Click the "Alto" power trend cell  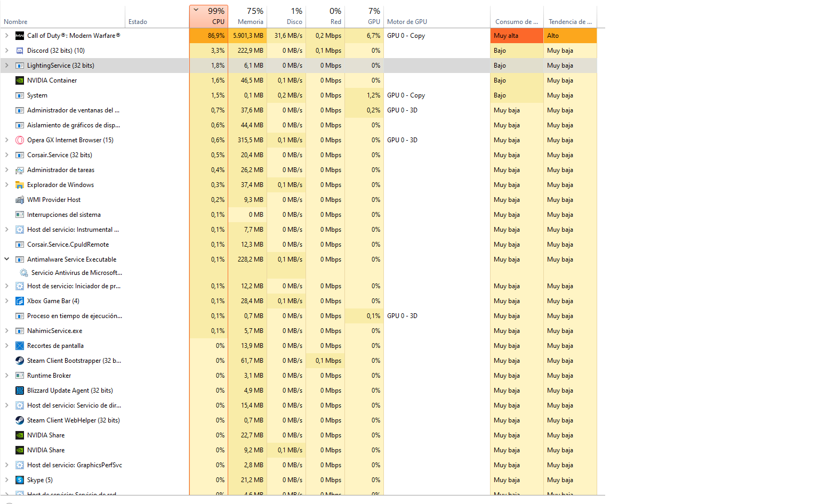pyautogui.click(x=570, y=36)
